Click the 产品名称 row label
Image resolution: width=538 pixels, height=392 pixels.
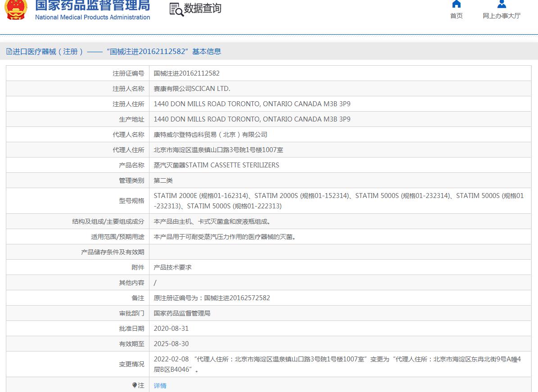tap(131, 165)
